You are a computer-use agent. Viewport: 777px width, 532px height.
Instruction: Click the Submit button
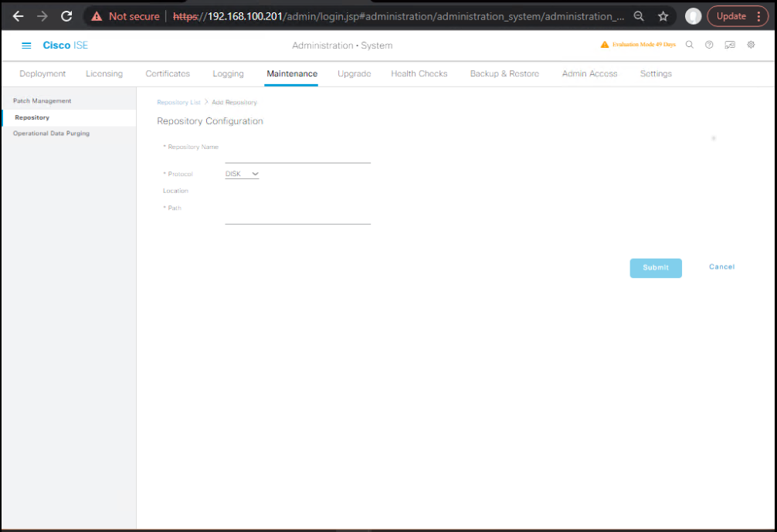[656, 268]
